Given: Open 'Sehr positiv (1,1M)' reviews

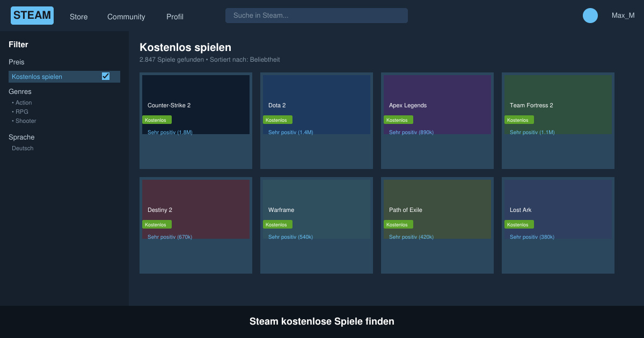Looking at the screenshot, I should coord(532,132).
